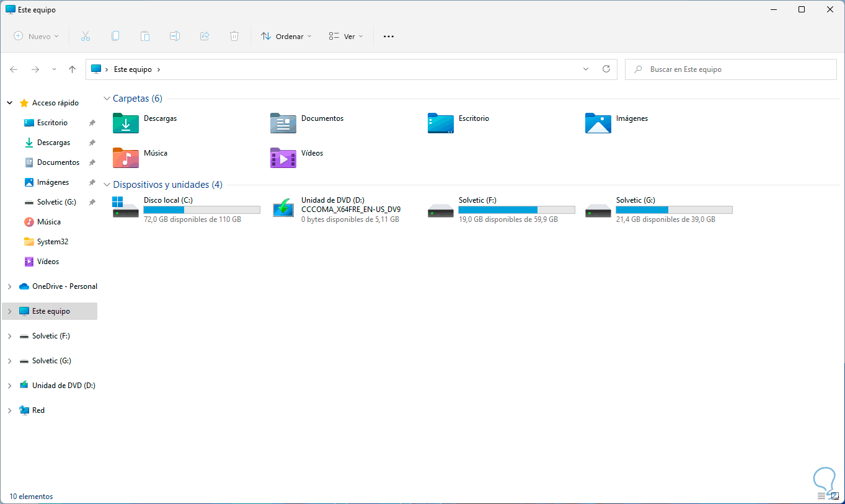
Task: Collapse the Carpetas (6) group
Action: coord(107,99)
